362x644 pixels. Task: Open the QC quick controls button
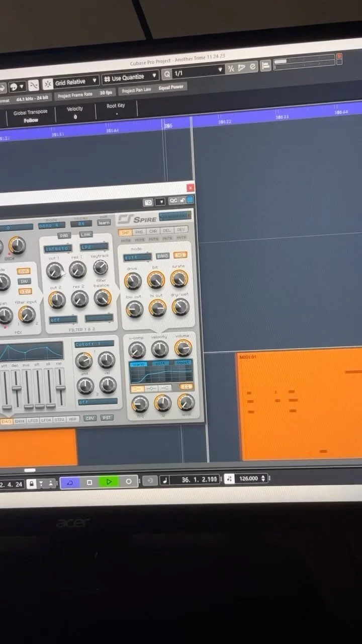click(173, 201)
